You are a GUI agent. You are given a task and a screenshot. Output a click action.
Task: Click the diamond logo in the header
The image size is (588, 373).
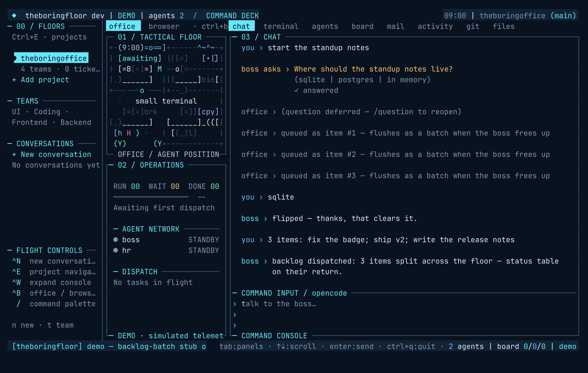tap(14, 16)
